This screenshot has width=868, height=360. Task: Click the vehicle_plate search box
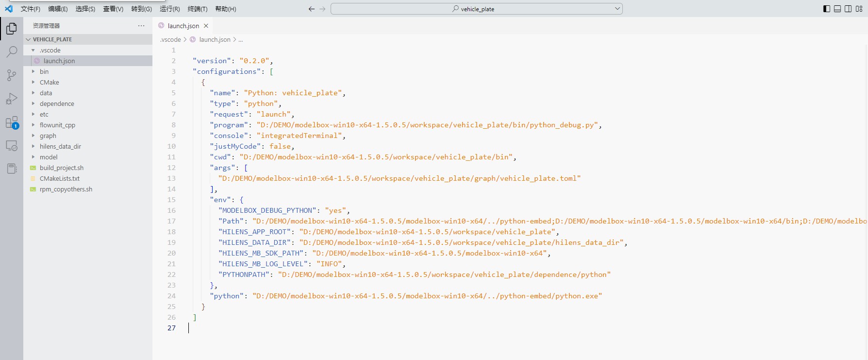[x=476, y=9]
